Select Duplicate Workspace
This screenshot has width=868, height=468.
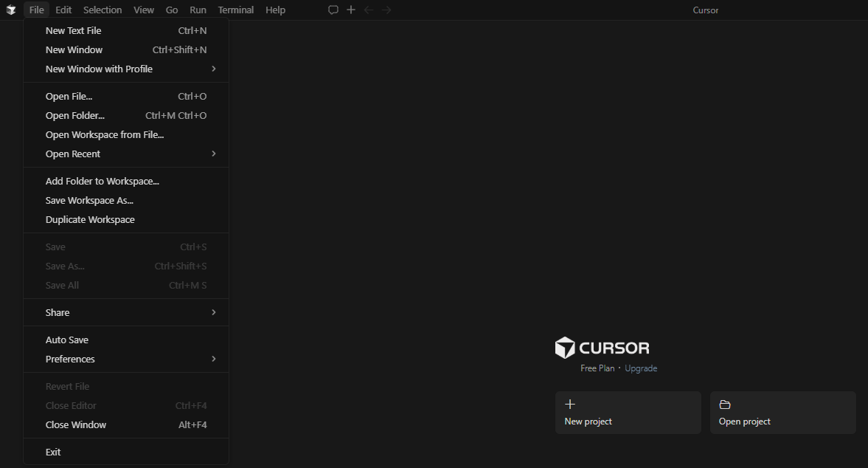(126, 220)
